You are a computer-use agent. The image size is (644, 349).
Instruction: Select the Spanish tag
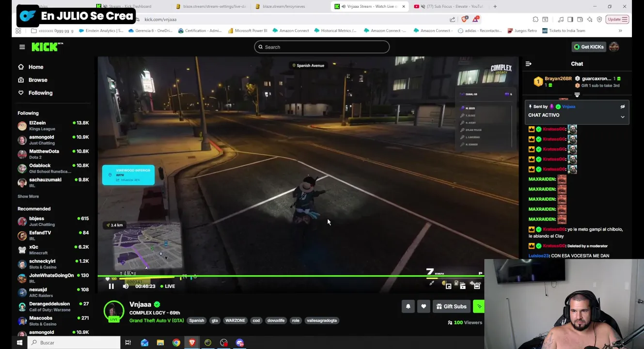click(196, 320)
